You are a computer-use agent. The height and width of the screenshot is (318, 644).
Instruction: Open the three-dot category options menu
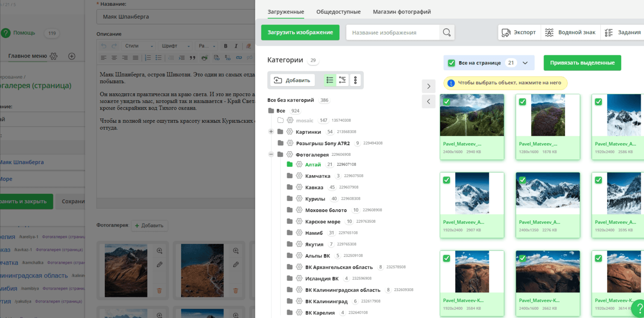tap(355, 80)
